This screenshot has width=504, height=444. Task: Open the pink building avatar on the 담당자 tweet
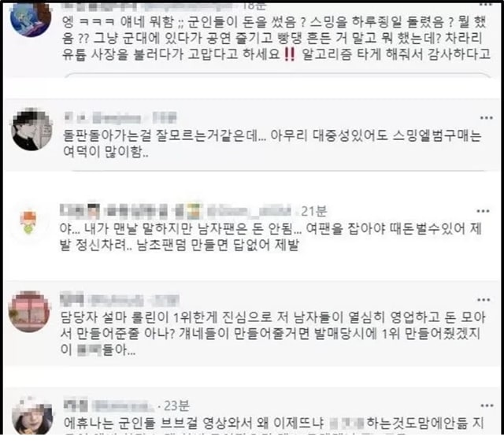tap(29, 312)
